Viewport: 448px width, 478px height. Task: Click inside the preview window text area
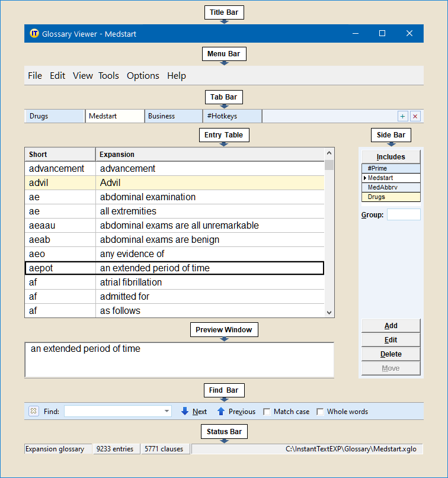[180, 360]
